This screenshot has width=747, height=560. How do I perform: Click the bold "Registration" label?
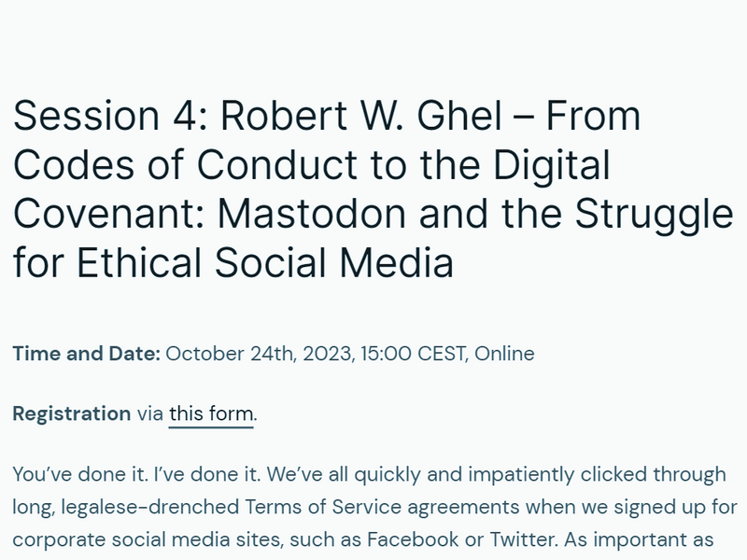[71, 413]
